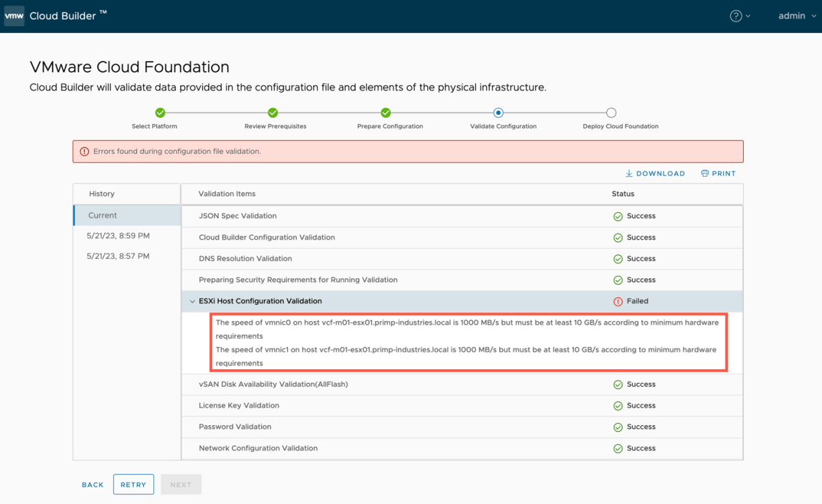Click the success icon for DNS Resolution Validation
This screenshot has height=504, width=822.
(x=618, y=259)
